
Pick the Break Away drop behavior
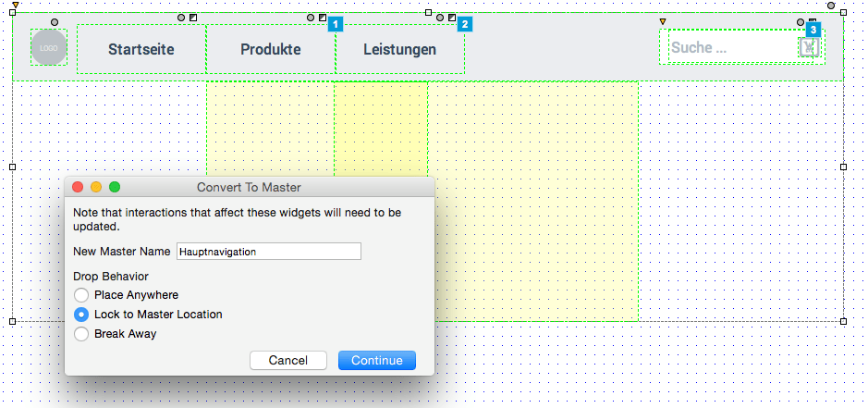81,334
